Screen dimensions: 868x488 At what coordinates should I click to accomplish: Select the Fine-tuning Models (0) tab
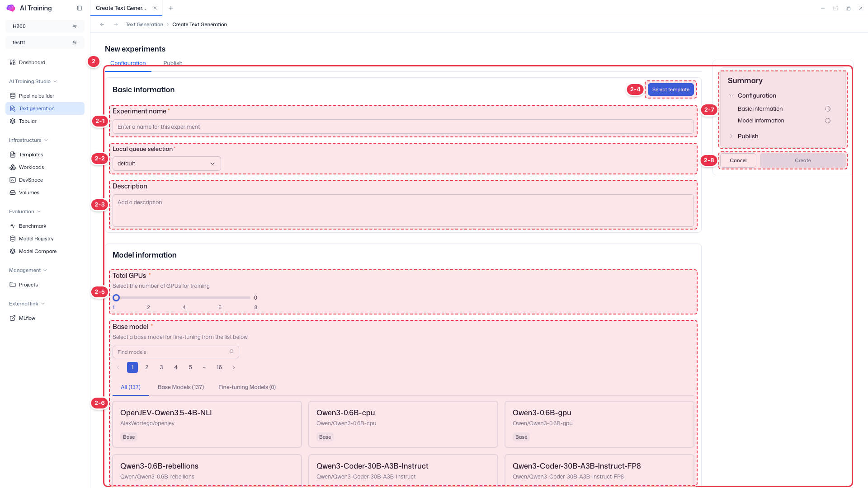(247, 387)
